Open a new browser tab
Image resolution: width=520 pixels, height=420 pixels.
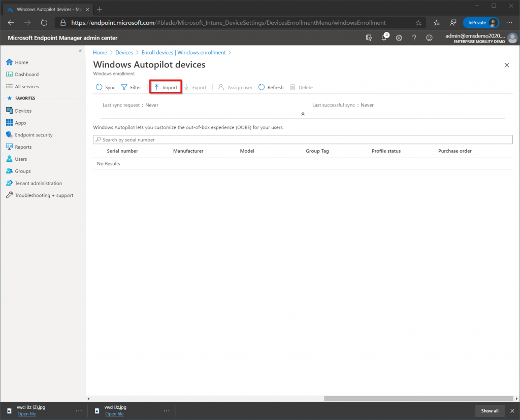100,9
